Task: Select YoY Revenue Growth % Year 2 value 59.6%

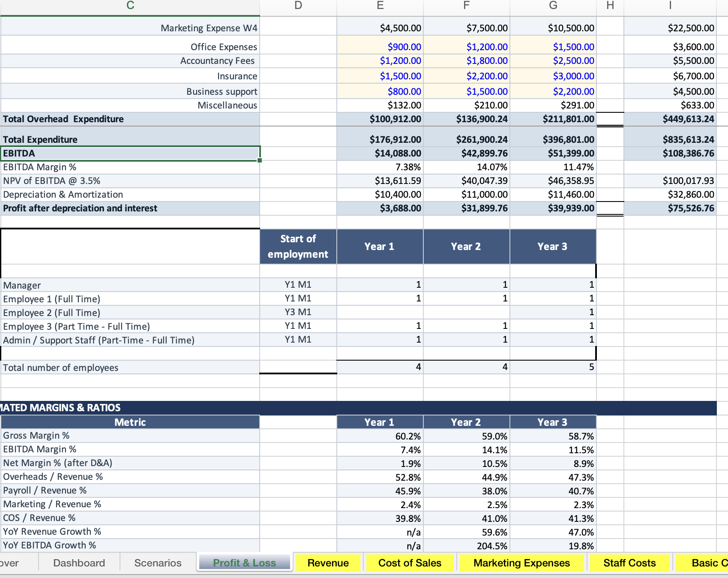Action: (467, 532)
